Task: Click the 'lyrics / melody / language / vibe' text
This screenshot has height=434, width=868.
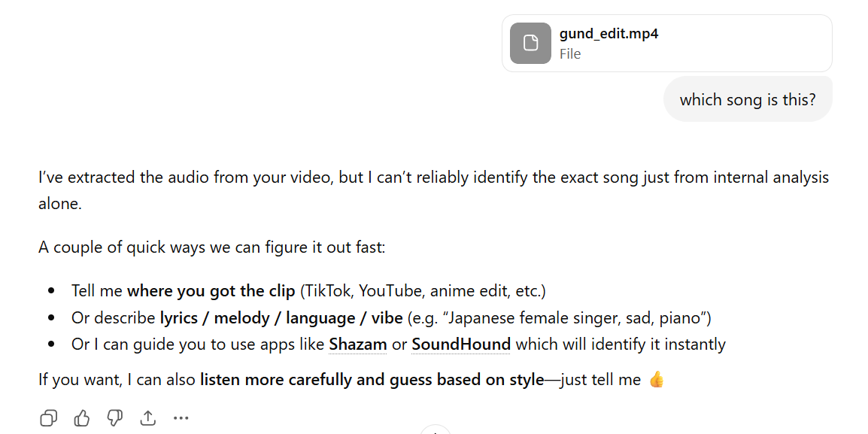Action: click(281, 317)
